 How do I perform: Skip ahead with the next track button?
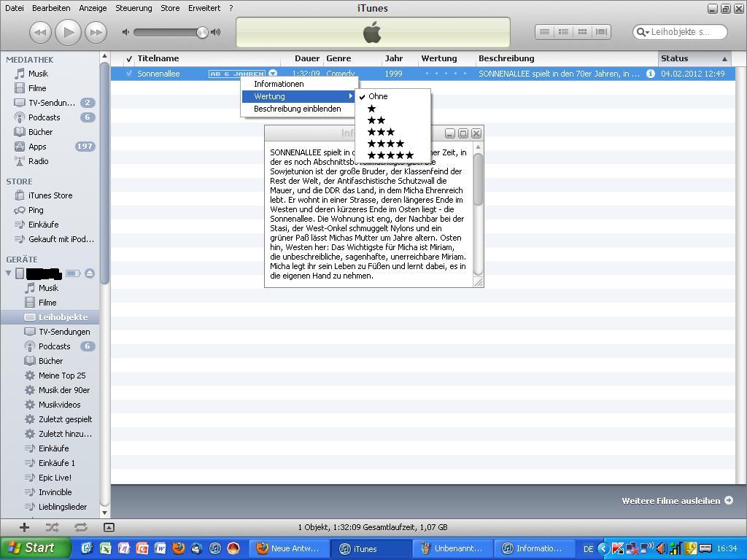click(x=96, y=32)
